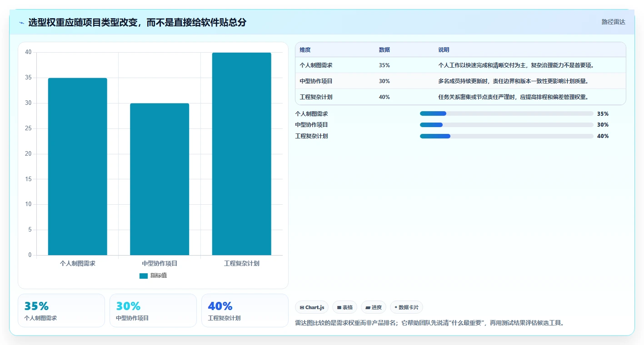Viewport: 644px width, 345px height.
Task: Select the 个人制图需求 bar in chart
Action: pyautogui.click(x=78, y=167)
